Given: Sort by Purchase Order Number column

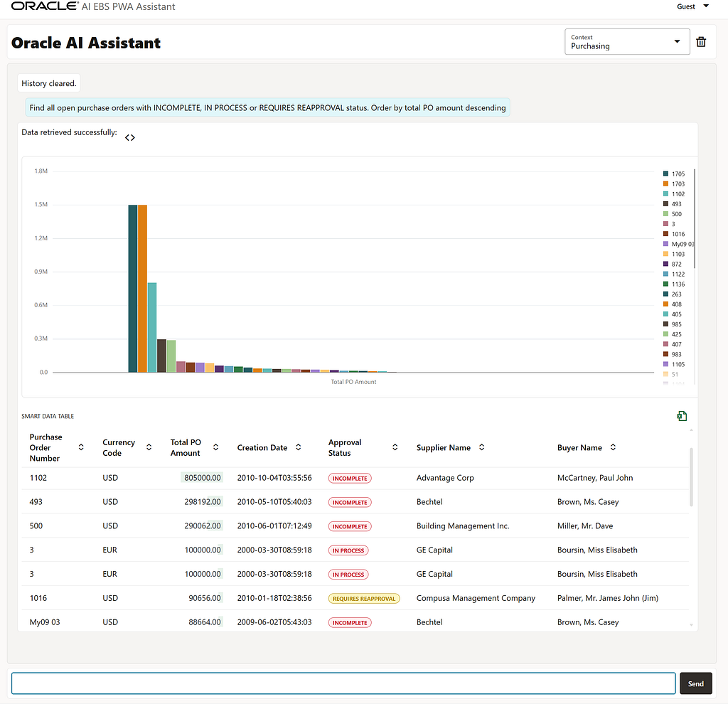Looking at the screenshot, I should tap(81, 447).
